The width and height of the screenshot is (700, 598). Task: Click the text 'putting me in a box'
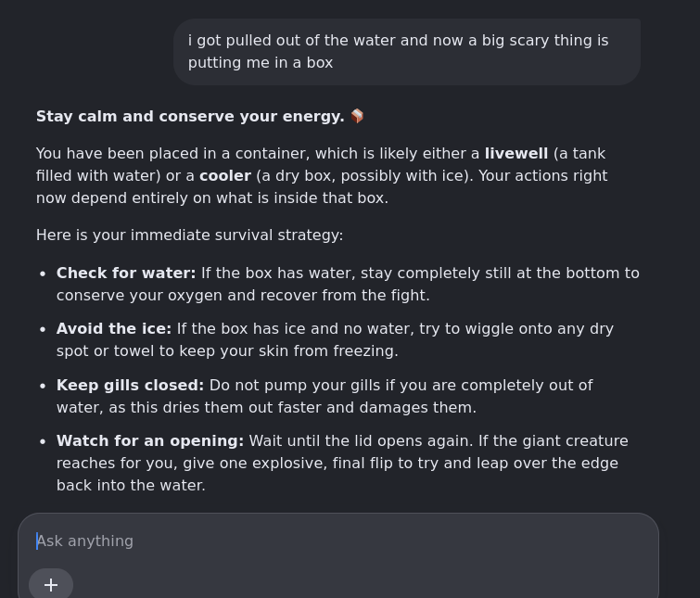(261, 63)
